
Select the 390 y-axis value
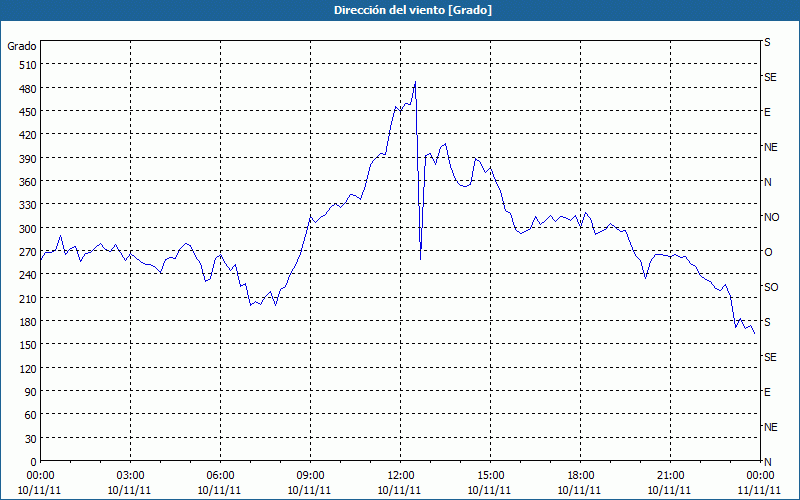[28, 159]
